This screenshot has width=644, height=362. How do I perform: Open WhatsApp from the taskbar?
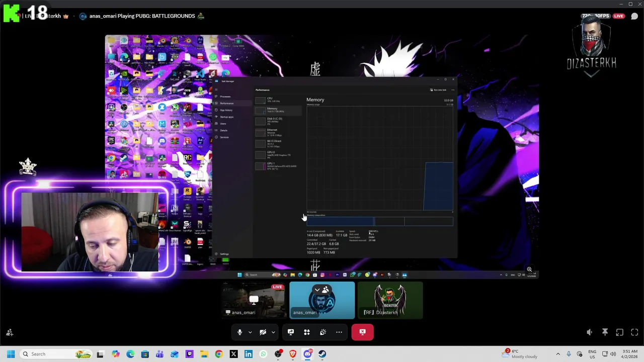[x=263, y=354]
